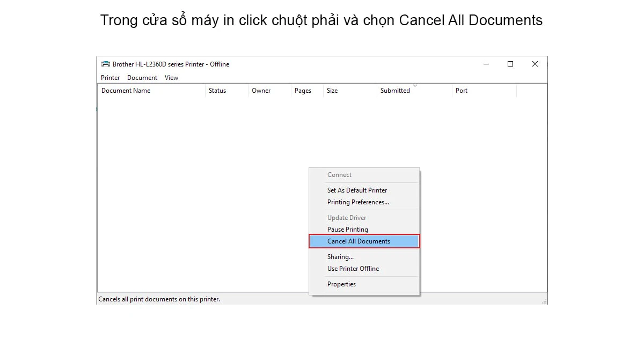Open the Document menu
The width and height of the screenshot is (644, 362).
(142, 78)
